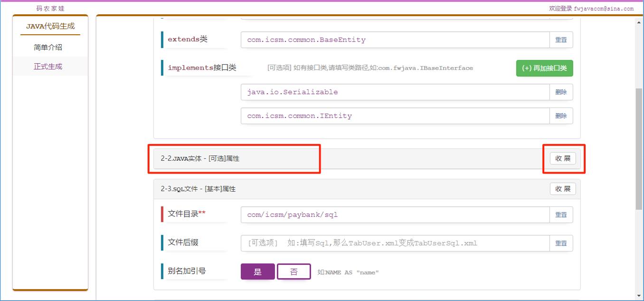The width and height of the screenshot is (644, 301).
Task: Choose 否 for 别名加引号
Action: coord(294,272)
